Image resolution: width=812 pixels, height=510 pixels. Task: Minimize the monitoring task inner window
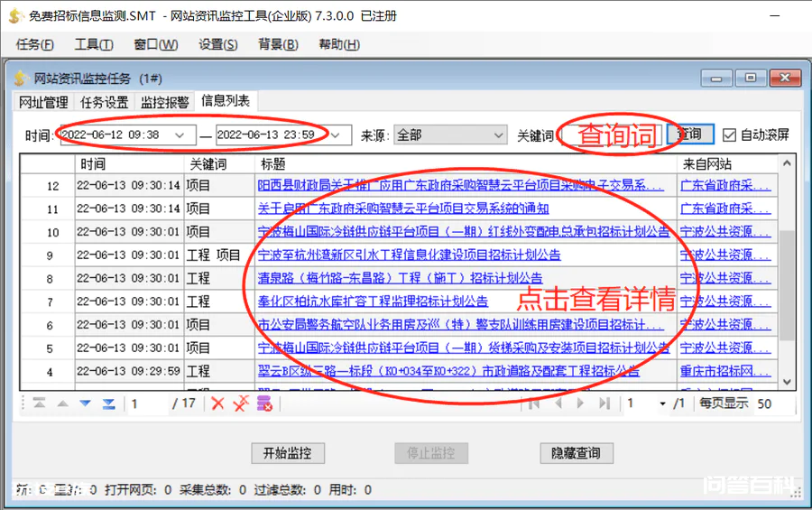[x=716, y=79]
